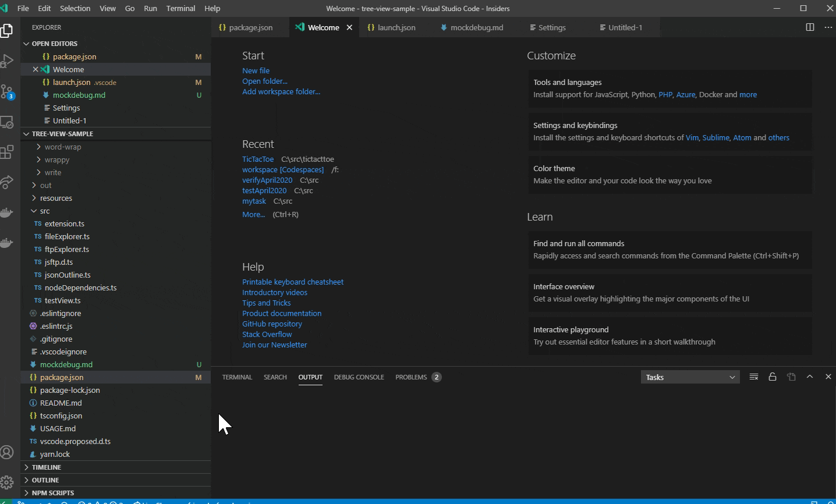Clear the Output panel contents
The height and width of the screenshot is (504, 836).
753,377
